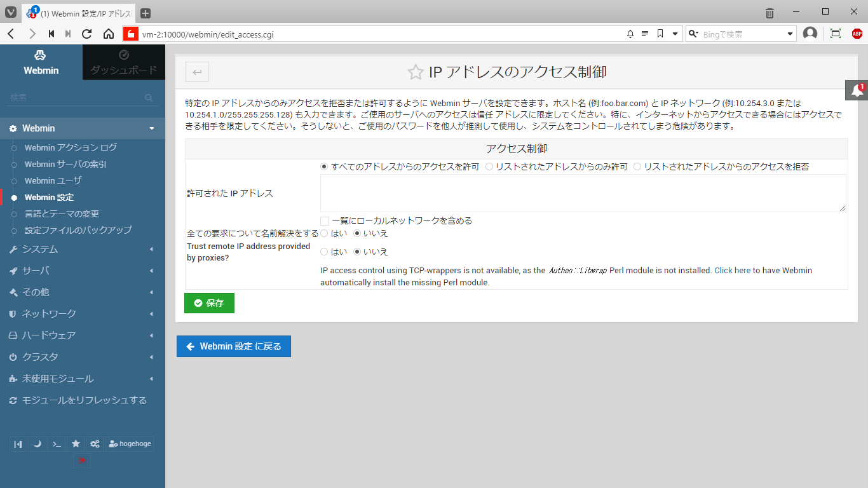Switch to the ダッシュボード tab
This screenshot has width=868, height=488.
pos(124,62)
